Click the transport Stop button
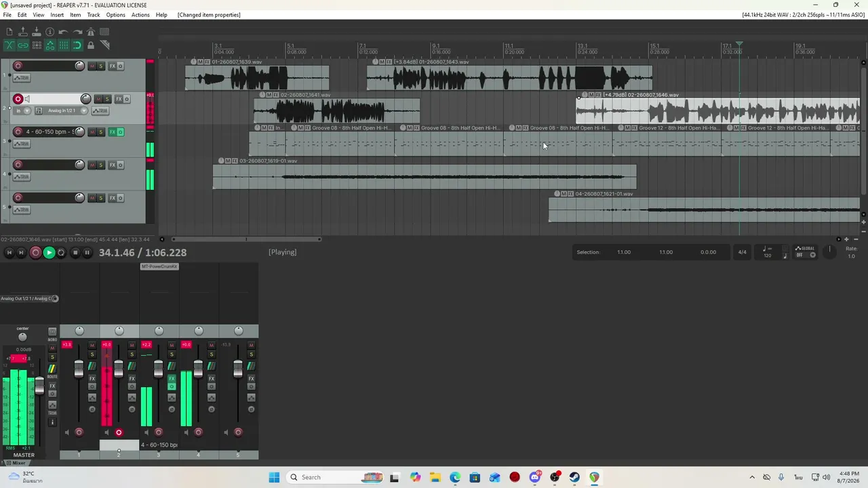Image resolution: width=868 pixels, height=488 pixels. [75, 253]
